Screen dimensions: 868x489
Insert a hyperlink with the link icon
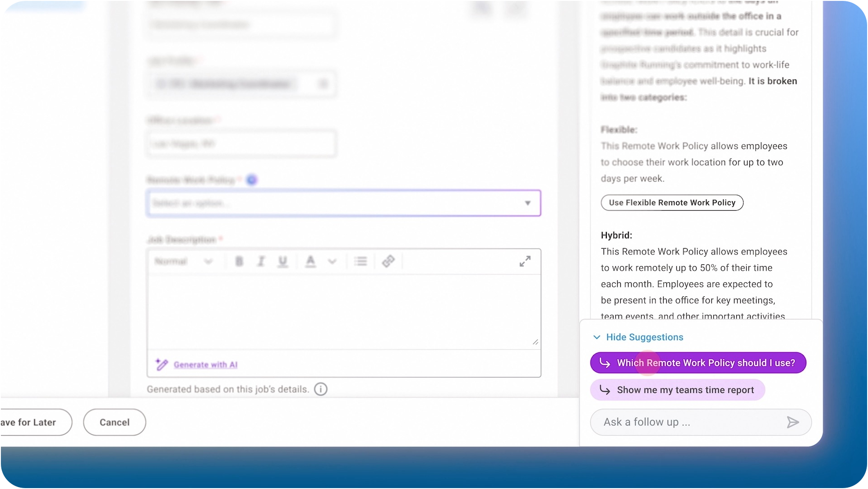[388, 261]
